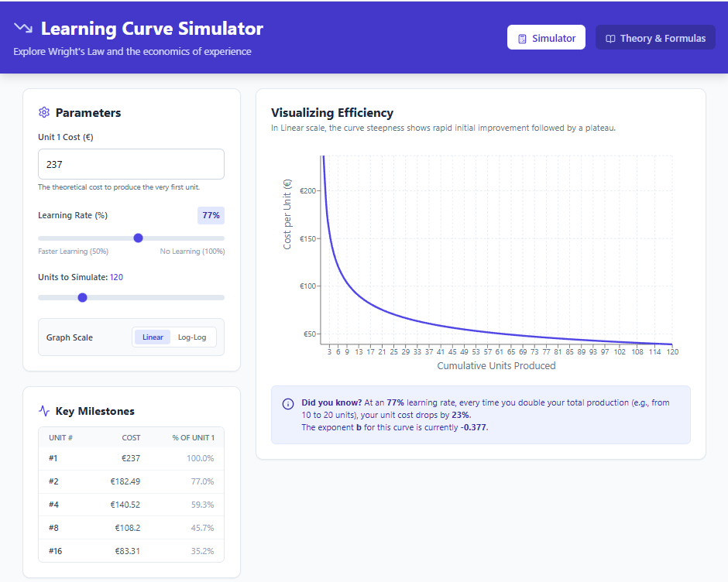The image size is (728, 582).
Task: Click the Cumulative Units Produced axis title
Action: [x=496, y=366]
